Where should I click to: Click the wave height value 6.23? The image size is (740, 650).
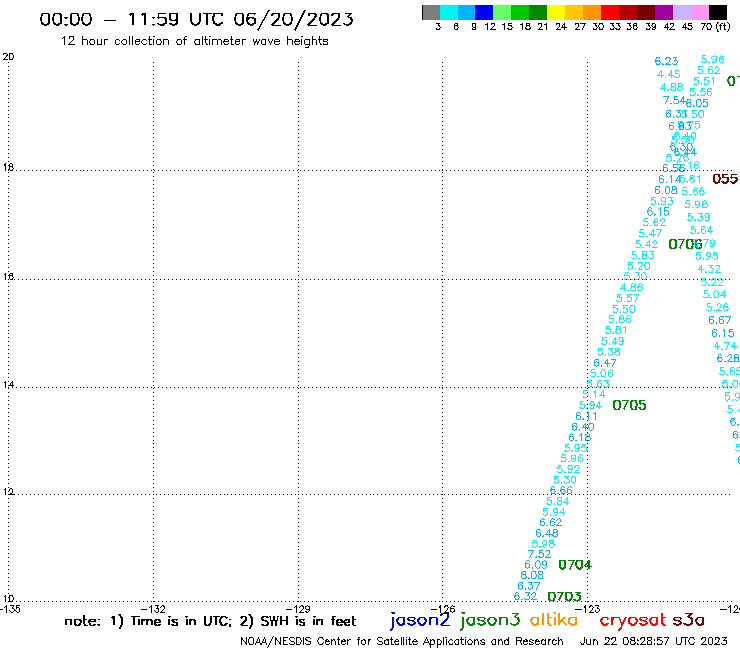click(x=666, y=61)
